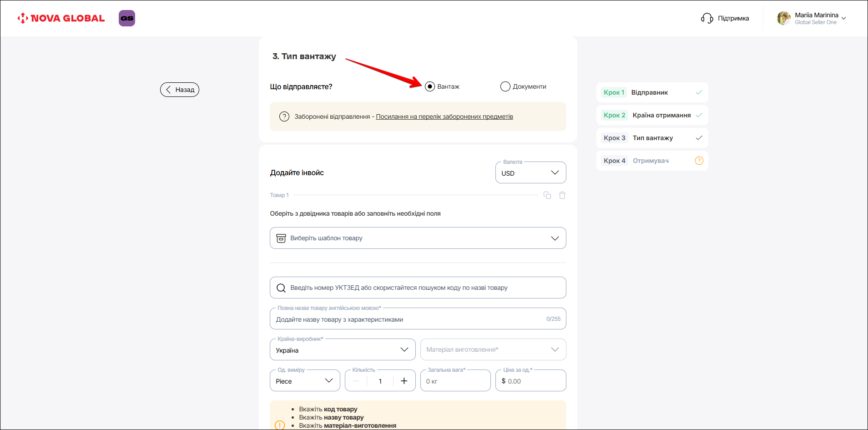Go to Крок 2 Країна отримання step
Screen dimensions: 868x430
point(651,115)
